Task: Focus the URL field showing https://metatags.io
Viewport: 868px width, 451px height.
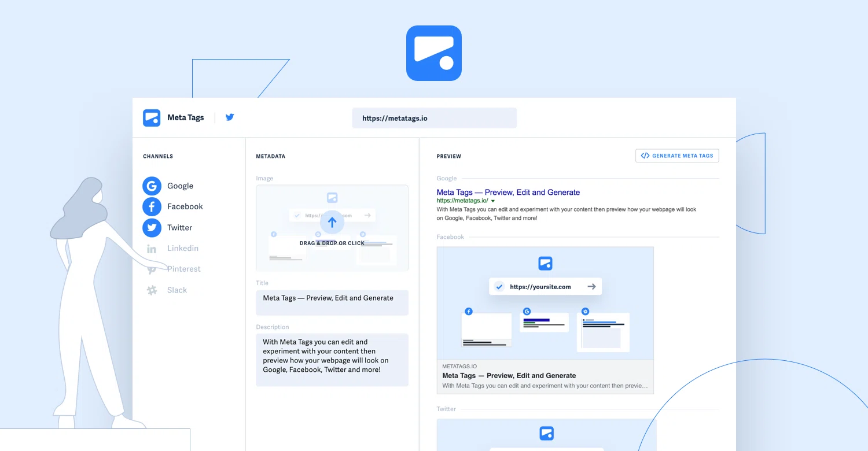Action: pos(434,118)
